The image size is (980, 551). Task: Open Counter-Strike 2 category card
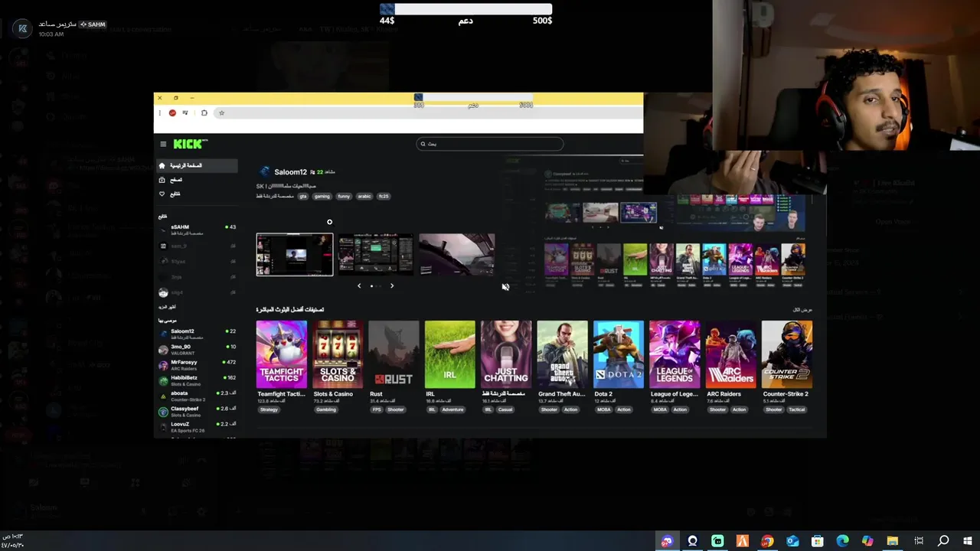click(787, 354)
